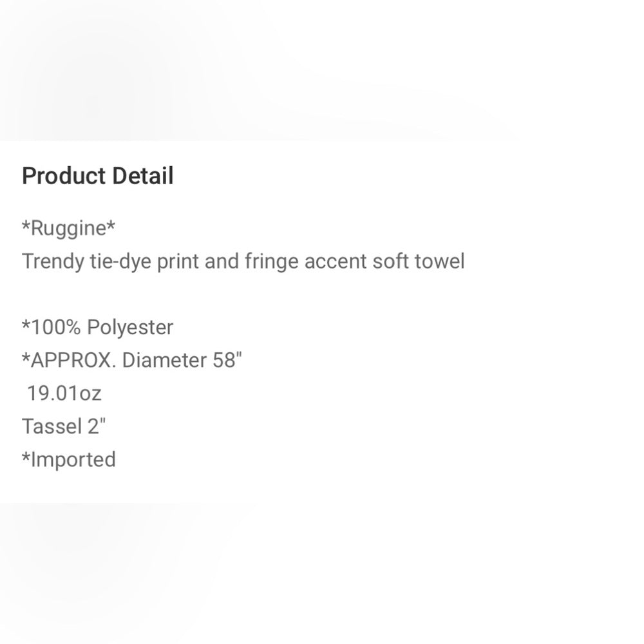Click the word "Polyester"

tap(130, 328)
